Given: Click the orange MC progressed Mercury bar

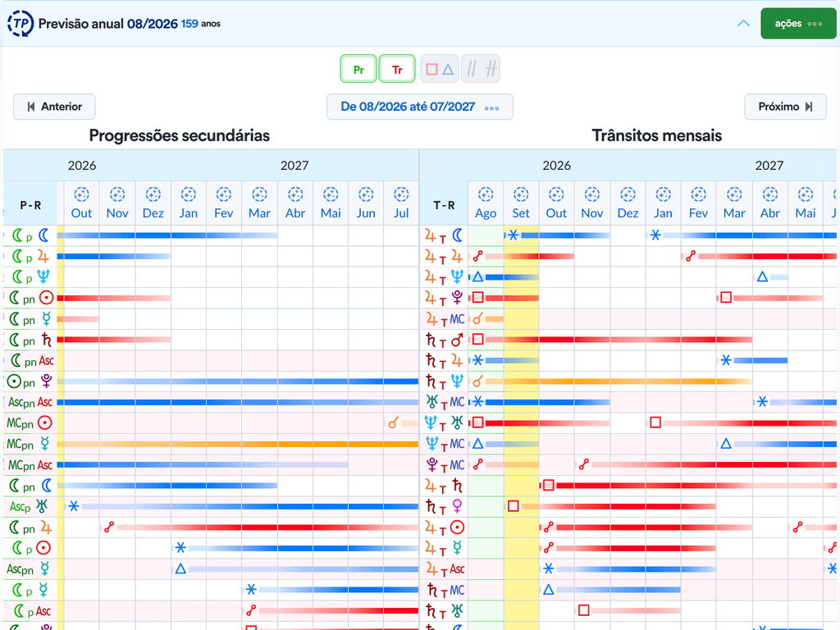Looking at the screenshot, I should (x=237, y=444).
